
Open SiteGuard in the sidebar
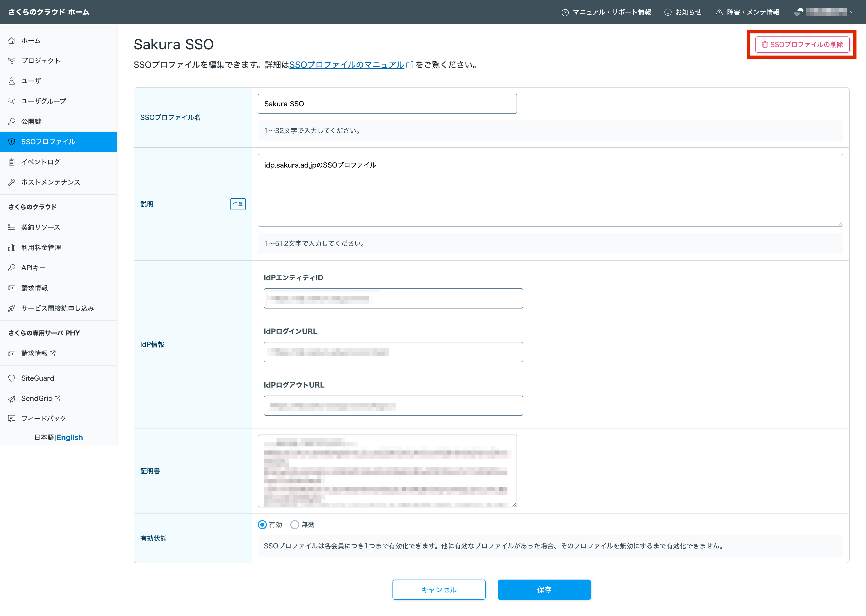(x=58, y=378)
